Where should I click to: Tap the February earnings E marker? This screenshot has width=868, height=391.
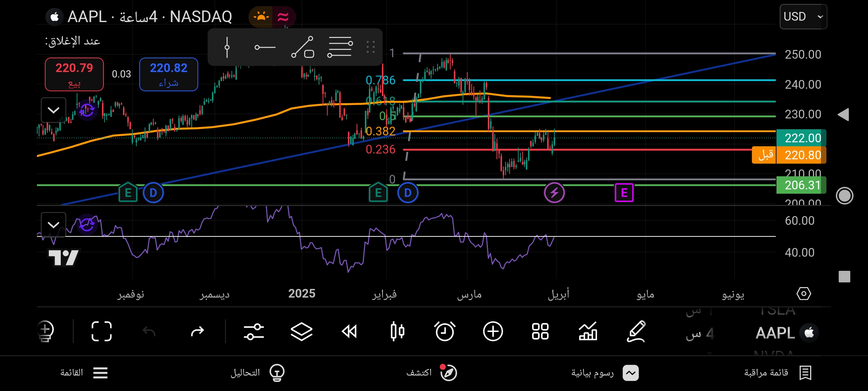(x=378, y=193)
